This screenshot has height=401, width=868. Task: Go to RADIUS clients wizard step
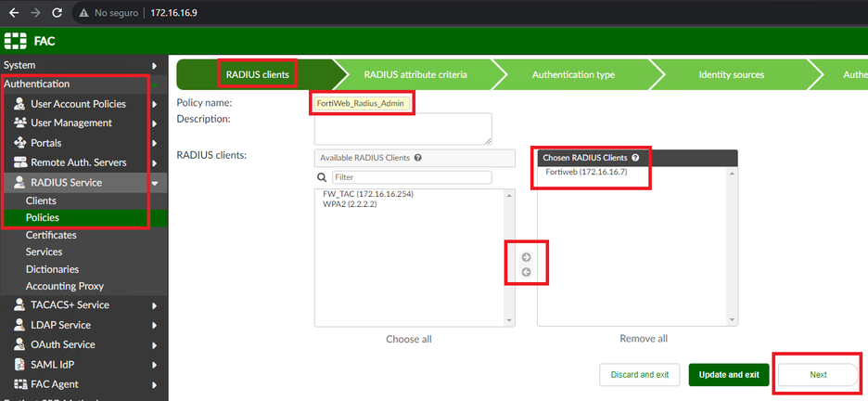258,75
